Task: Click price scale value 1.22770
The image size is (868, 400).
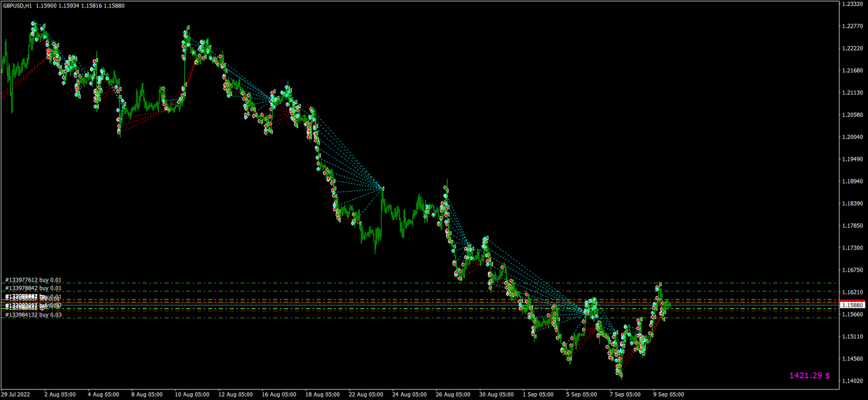Action: 853,26
